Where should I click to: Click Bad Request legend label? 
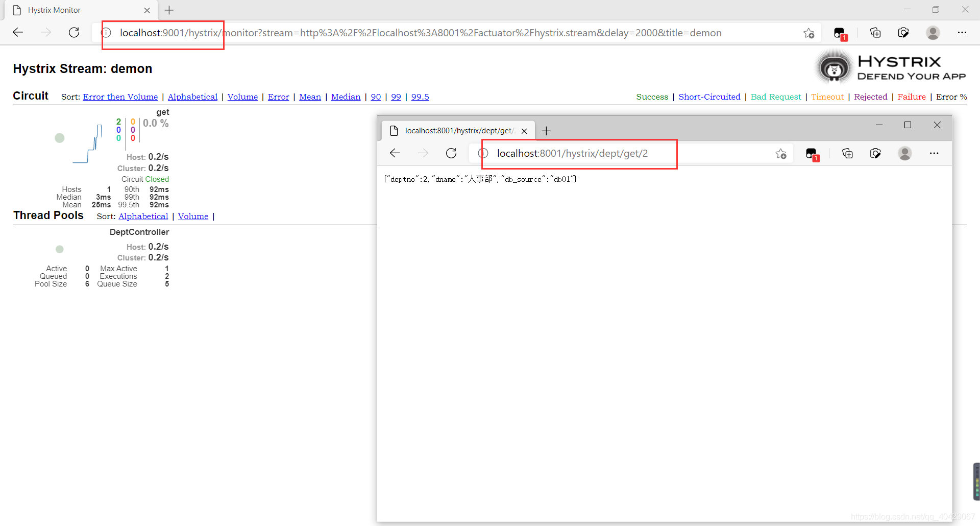click(x=776, y=97)
